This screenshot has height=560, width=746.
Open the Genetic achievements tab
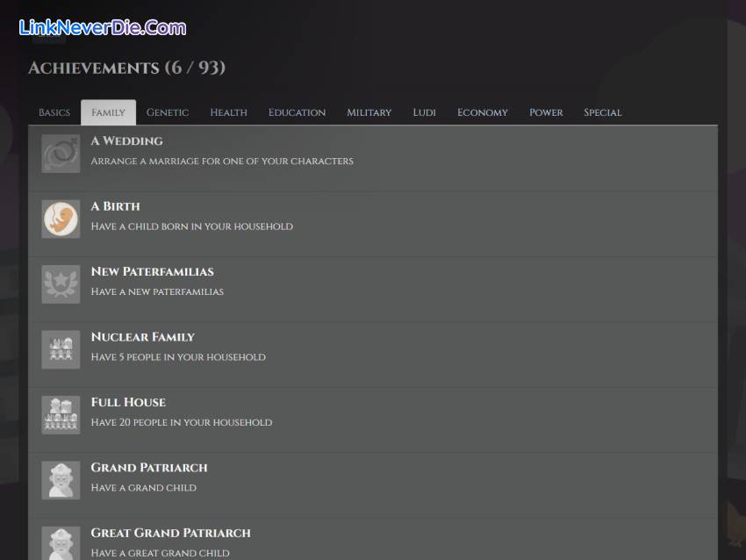click(168, 112)
